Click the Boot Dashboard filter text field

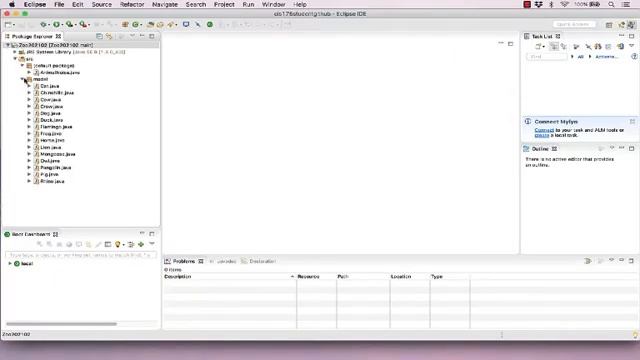[81, 255]
